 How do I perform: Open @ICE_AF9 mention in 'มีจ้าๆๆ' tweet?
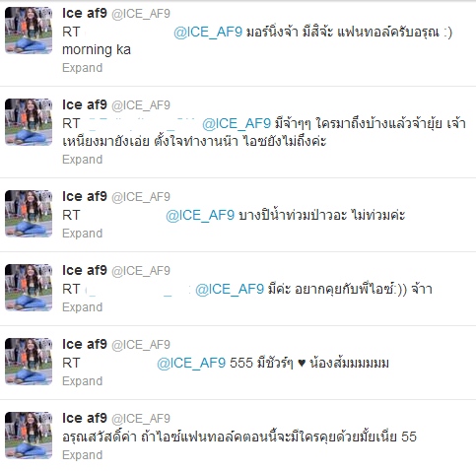click(x=237, y=123)
